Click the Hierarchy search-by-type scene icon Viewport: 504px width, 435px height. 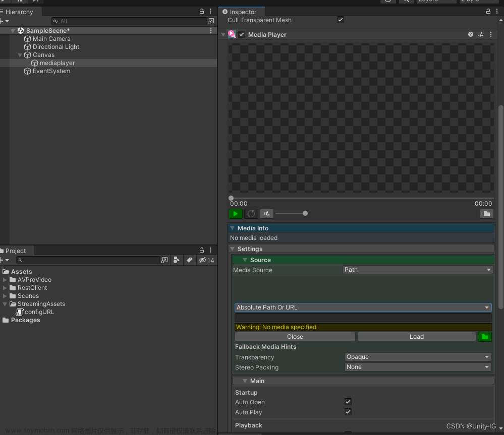211,21
